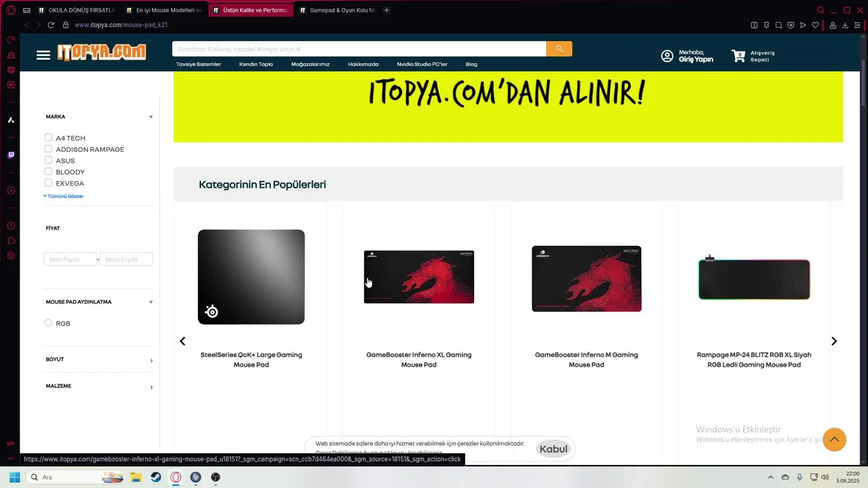The image size is (868, 488).
Task: Open the user account icon near Giriş Yapın
Action: [667, 56]
